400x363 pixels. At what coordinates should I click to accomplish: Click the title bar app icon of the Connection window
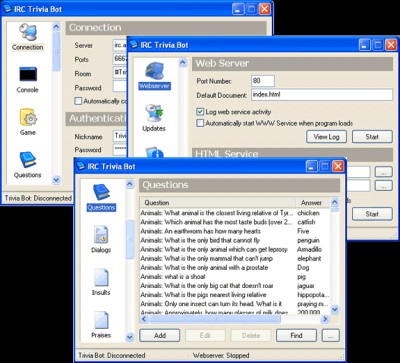pos(7,9)
